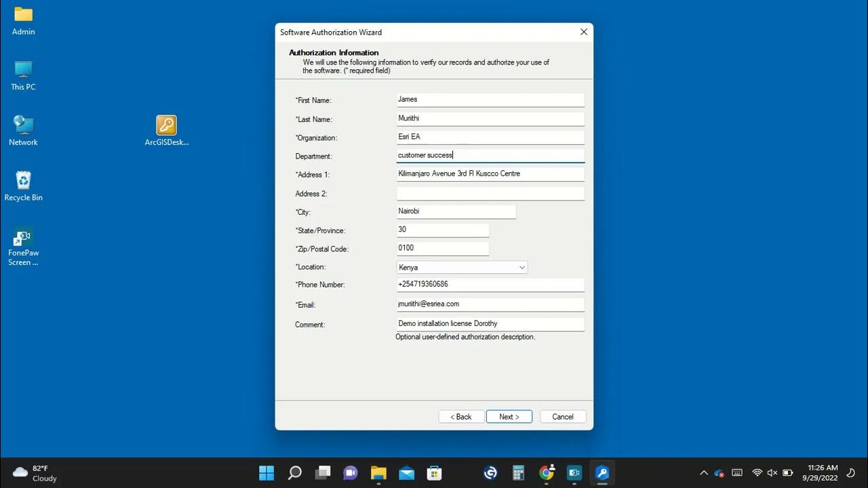Open the Network desktop icon
This screenshot has height=488, width=868.
pyautogui.click(x=24, y=131)
